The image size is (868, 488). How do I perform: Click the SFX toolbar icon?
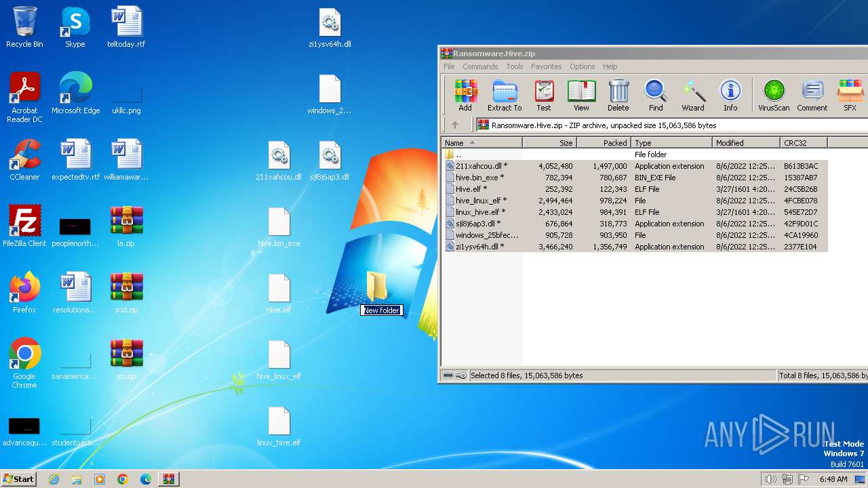click(850, 95)
